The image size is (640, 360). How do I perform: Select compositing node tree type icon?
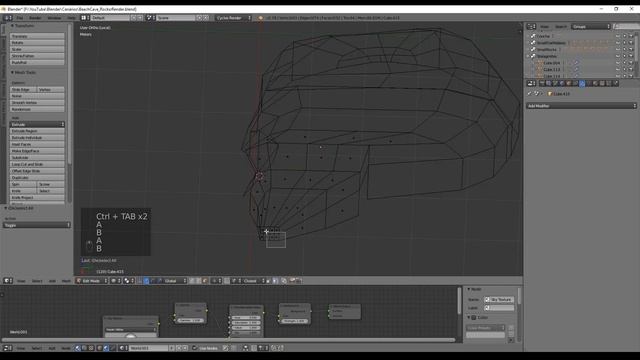84,348
